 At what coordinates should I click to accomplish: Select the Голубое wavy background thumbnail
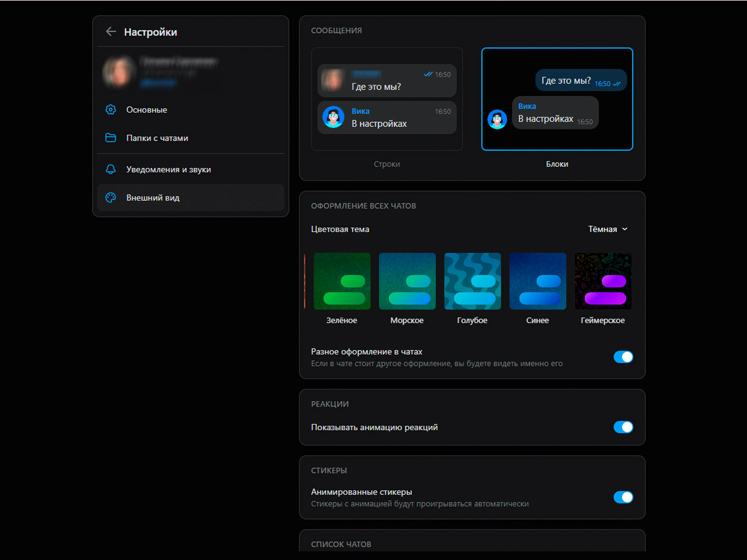tap(472, 281)
